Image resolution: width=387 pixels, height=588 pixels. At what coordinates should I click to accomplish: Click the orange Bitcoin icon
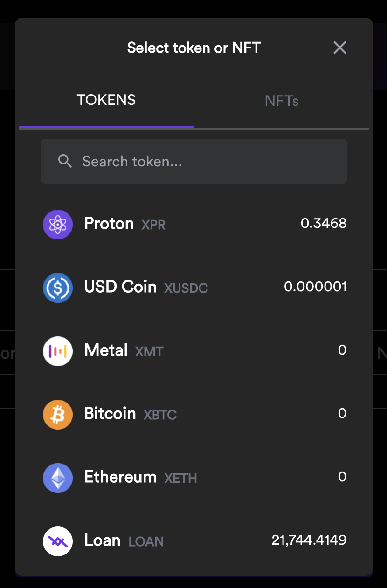58,414
